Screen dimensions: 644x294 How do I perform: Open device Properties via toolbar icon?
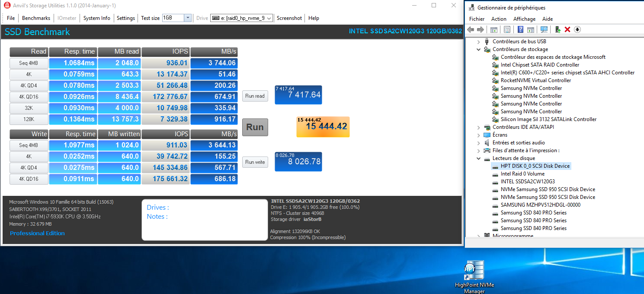(507, 29)
